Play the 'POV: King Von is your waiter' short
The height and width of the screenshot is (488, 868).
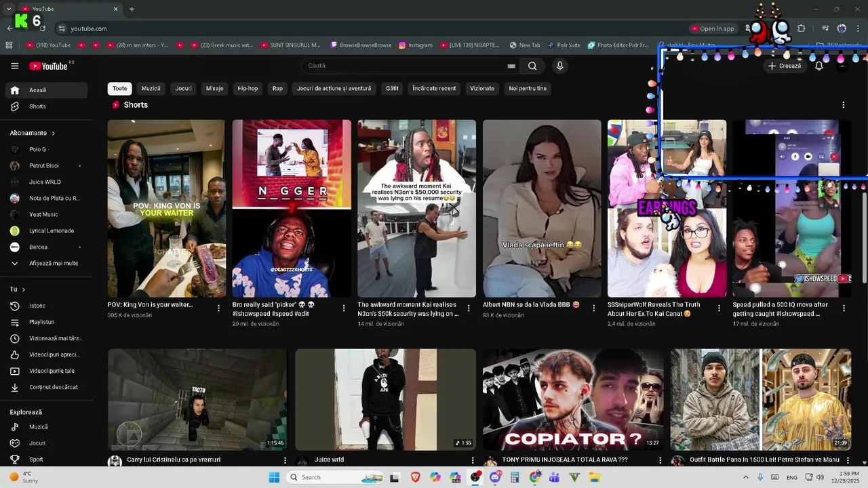166,209
